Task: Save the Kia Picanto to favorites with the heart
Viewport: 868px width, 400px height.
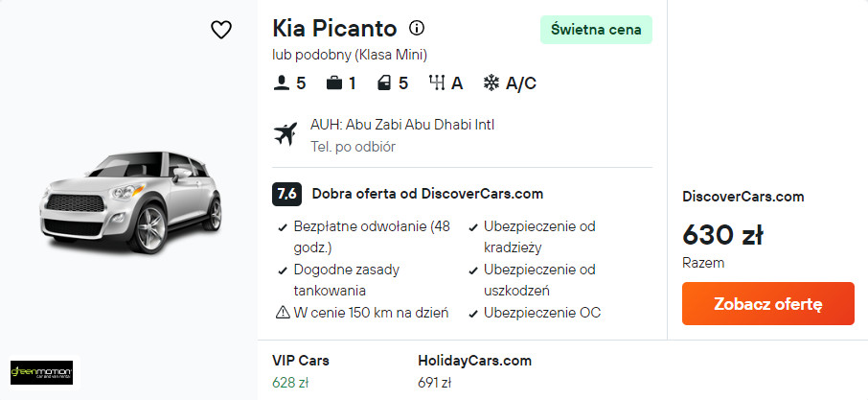Action: (x=221, y=30)
